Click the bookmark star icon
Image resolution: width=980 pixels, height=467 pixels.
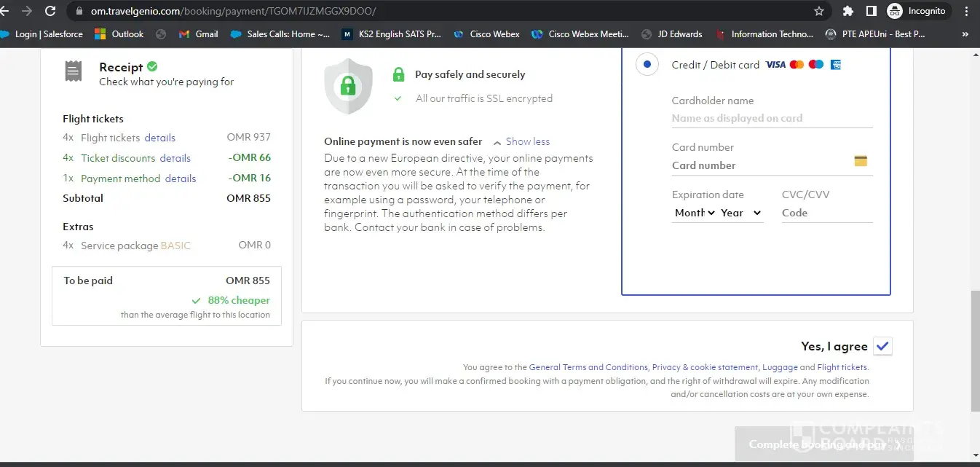[819, 11]
